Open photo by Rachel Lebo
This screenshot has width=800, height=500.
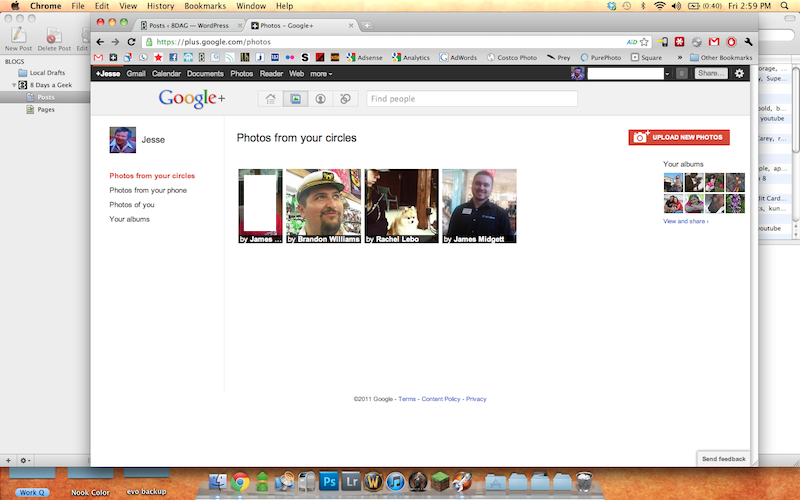[x=402, y=206]
